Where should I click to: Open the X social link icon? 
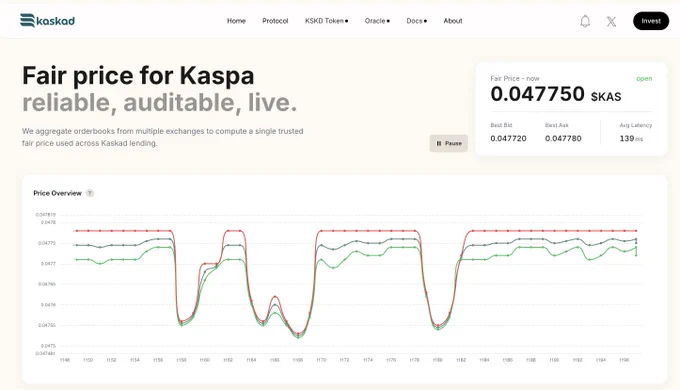(611, 21)
